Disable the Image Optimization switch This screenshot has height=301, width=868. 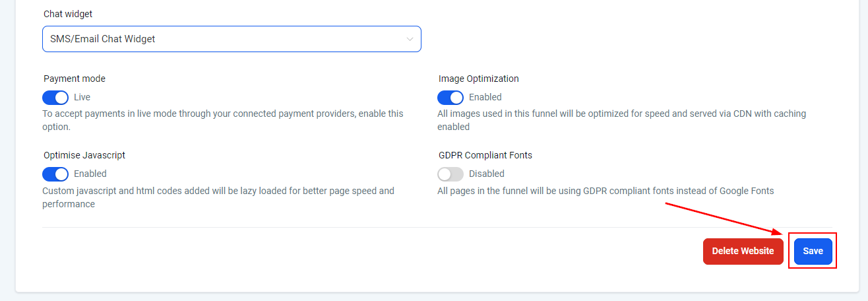point(450,97)
